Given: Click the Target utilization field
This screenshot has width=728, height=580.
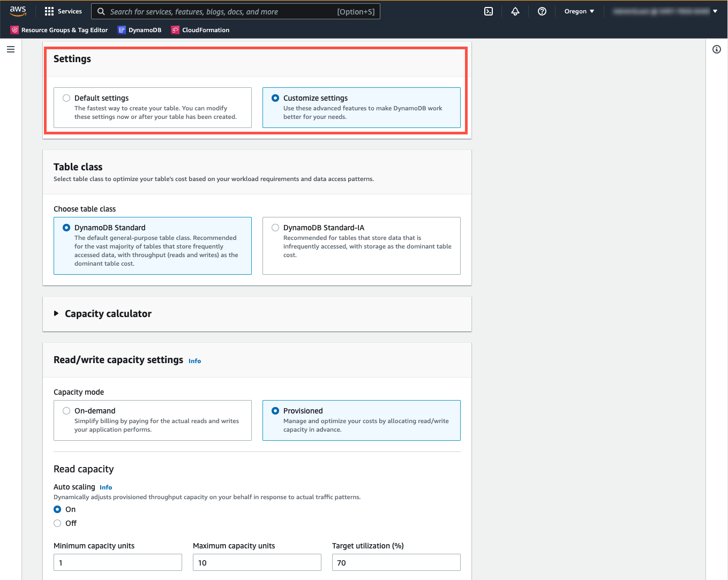Looking at the screenshot, I should pos(396,562).
